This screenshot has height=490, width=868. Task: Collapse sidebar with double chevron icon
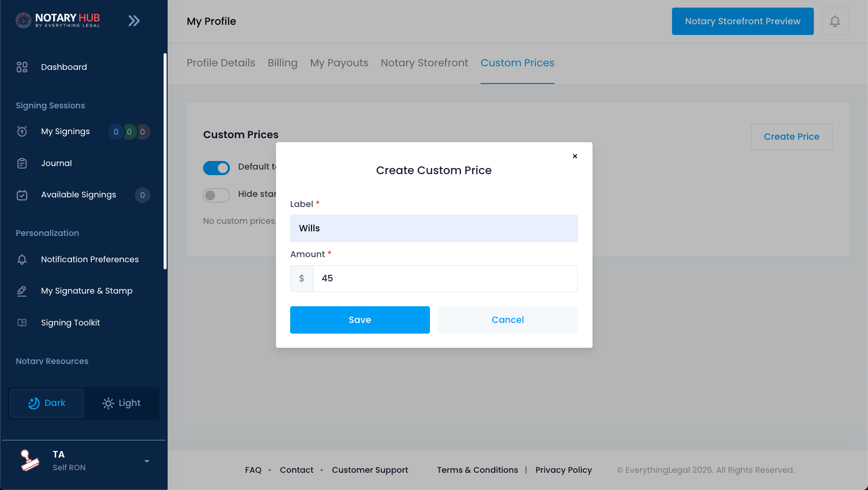(134, 21)
